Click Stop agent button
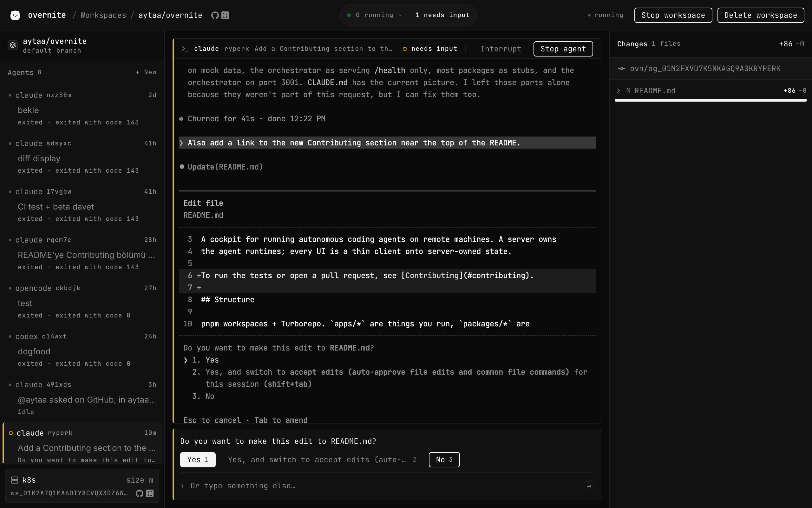The height and width of the screenshot is (508, 812). pos(563,49)
